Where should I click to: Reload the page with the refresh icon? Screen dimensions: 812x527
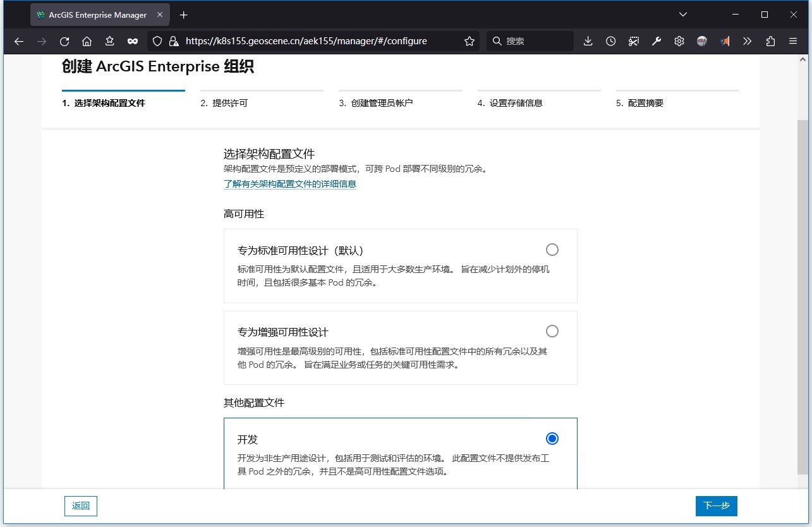[x=64, y=41]
